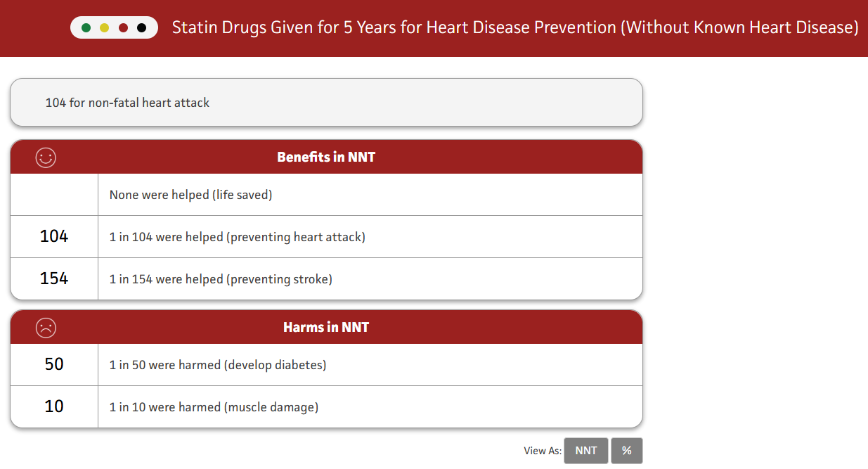Click the Statin Drugs page title
The width and height of the screenshot is (868, 469).
click(515, 28)
